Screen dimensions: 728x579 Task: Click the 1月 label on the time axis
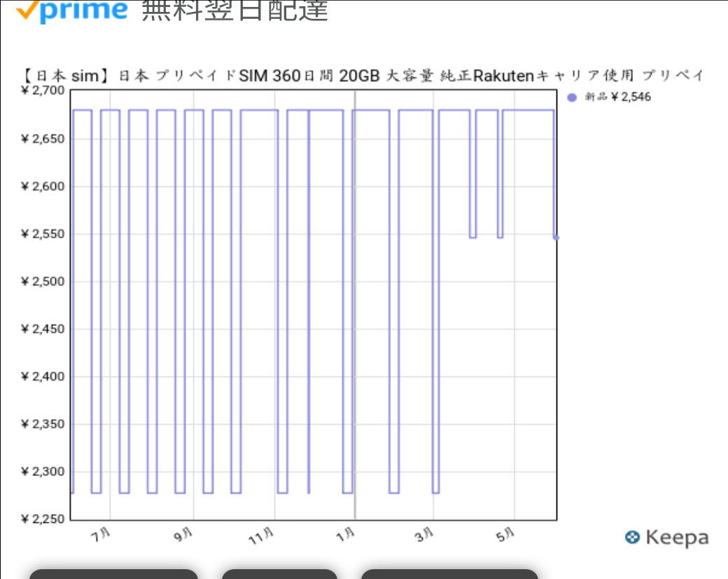coord(346,534)
